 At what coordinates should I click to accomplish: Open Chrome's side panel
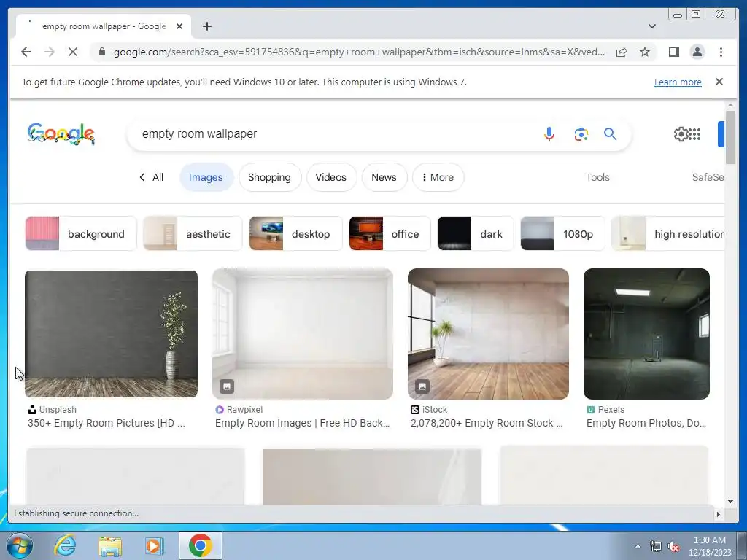[673, 52]
